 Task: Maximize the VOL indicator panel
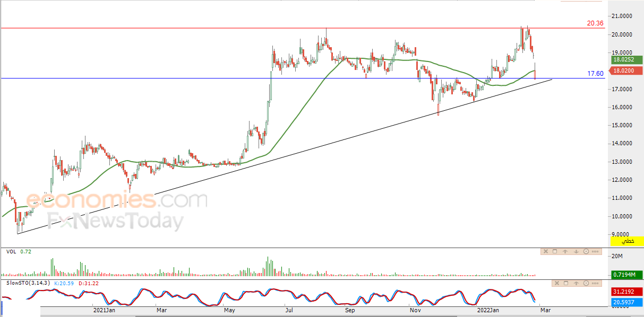555,251
